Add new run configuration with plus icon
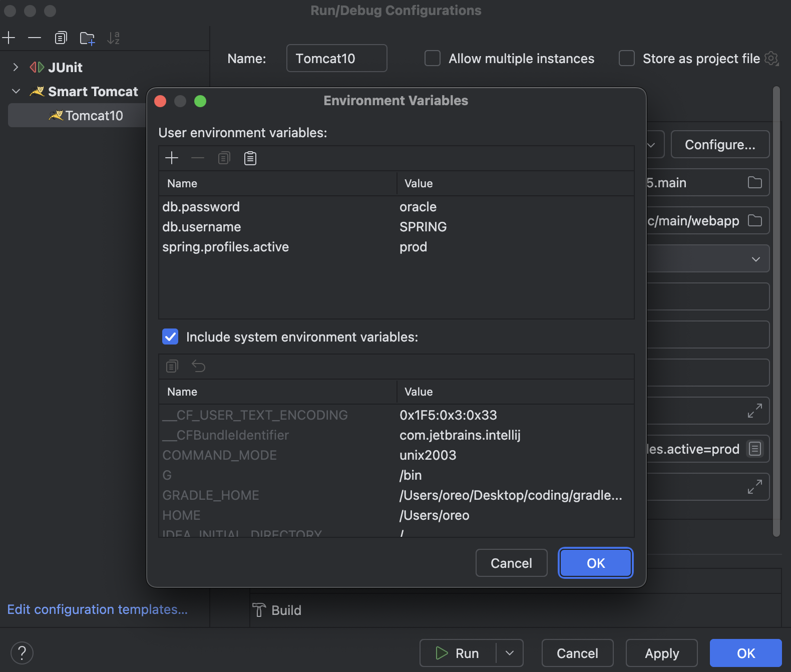 click(x=9, y=38)
